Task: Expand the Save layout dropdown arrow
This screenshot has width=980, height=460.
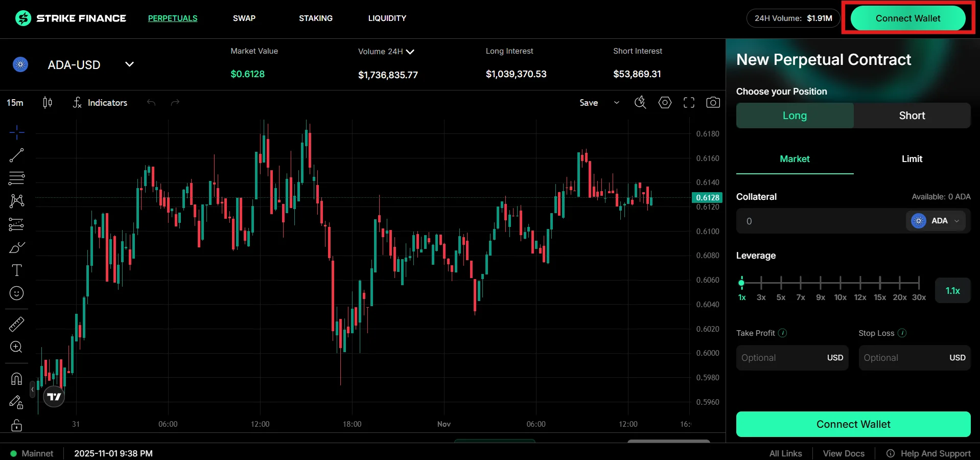Action: pyautogui.click(x=617, y=103)
